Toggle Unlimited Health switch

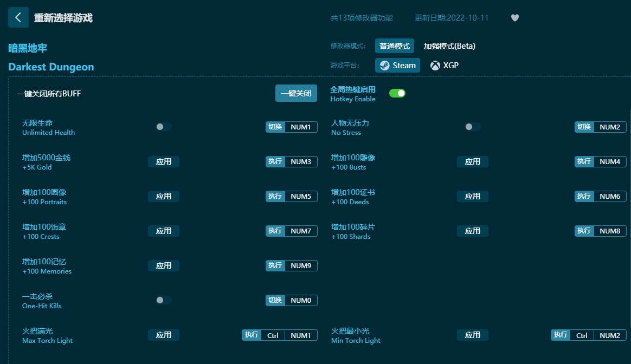pos(163,127)
